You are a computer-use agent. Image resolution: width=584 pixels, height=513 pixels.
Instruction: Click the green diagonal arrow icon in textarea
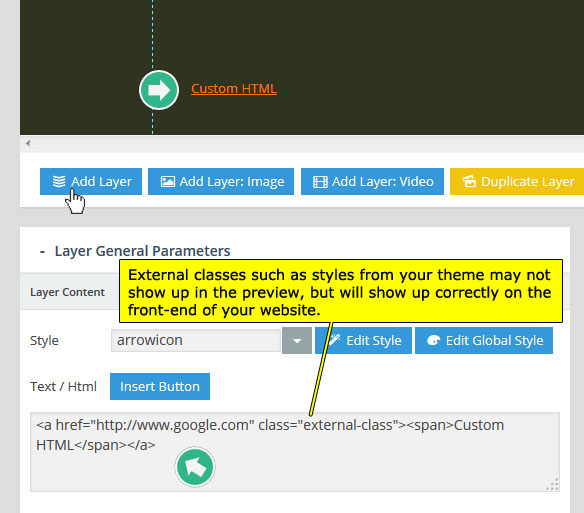pos(195,467)
